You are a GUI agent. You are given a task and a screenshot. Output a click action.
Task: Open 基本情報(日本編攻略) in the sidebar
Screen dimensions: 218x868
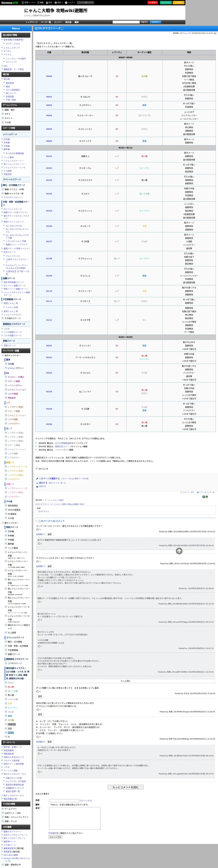13,40
